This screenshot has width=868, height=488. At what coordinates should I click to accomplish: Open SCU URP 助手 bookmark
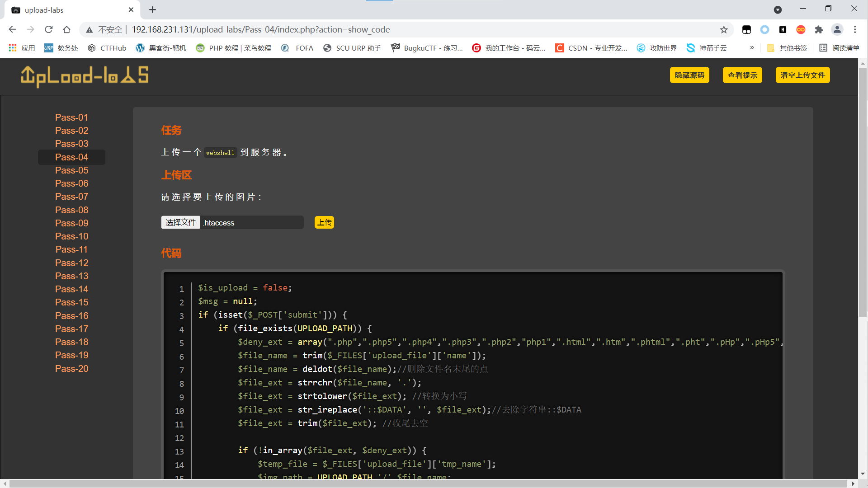click(352, 48)
